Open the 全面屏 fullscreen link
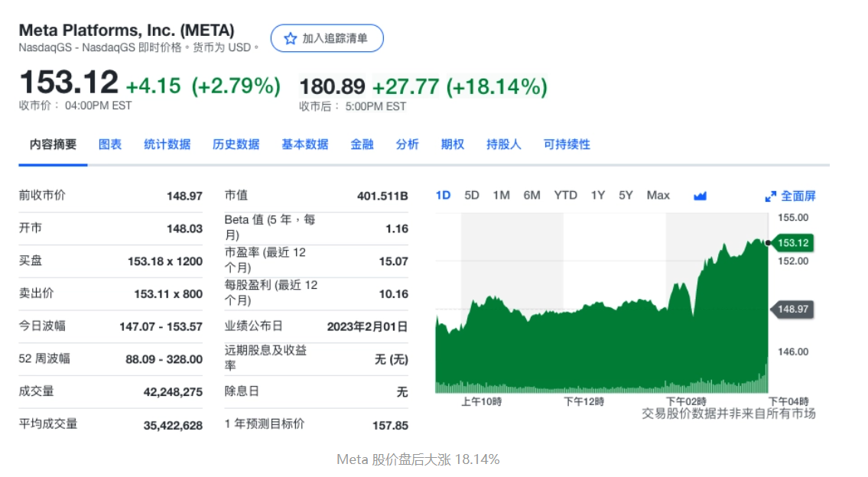 click(791, 196)
